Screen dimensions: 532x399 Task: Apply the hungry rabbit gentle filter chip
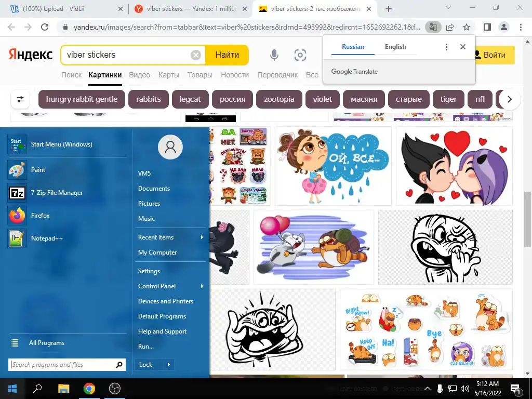click(82, 99)
